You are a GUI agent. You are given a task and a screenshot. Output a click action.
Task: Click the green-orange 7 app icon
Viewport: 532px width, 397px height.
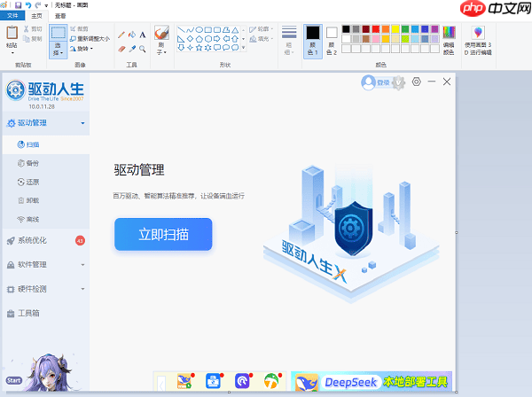pyautogui.click(x=271, y=381)
